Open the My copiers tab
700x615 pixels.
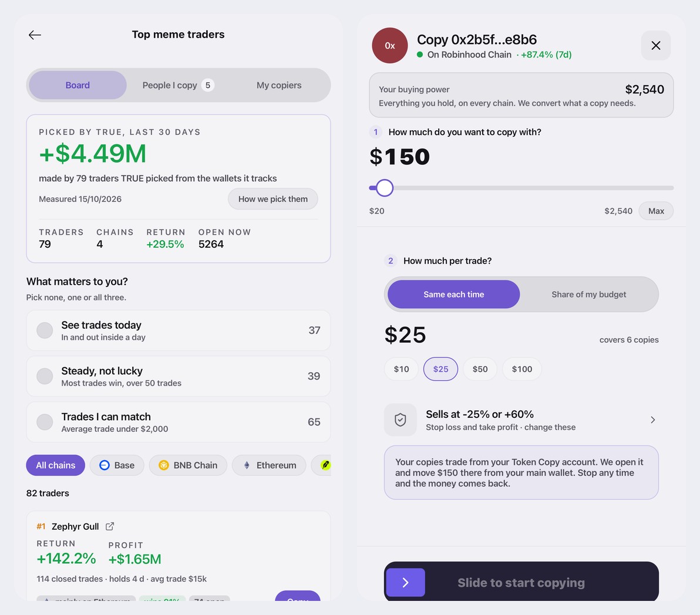[279, 85]
